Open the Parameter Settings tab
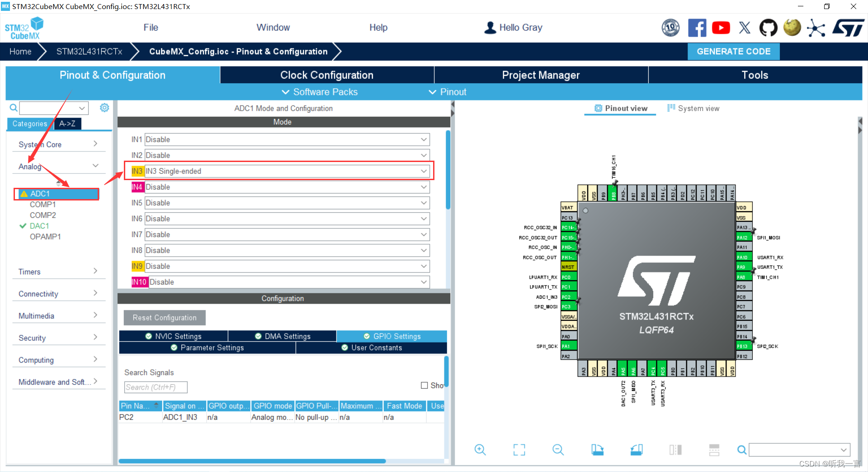The image size is (868, 472). click(208, 348)
